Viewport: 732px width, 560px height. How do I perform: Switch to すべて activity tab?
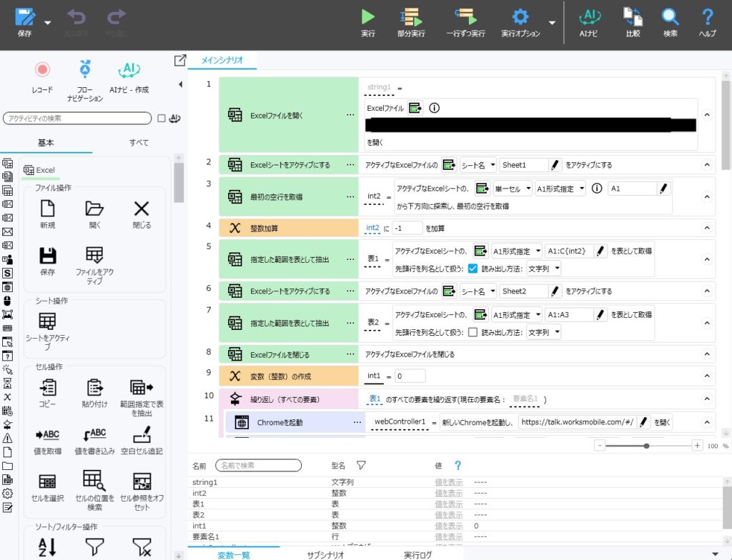[139, 143]
